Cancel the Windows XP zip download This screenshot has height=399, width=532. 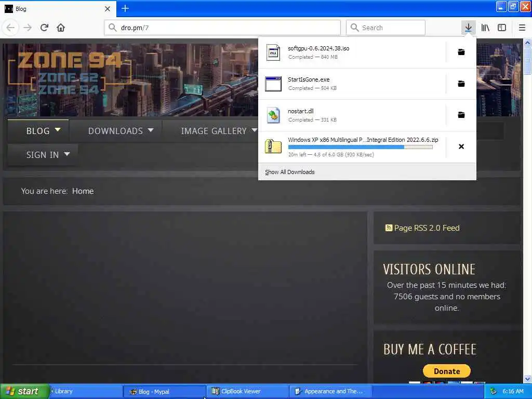(461, 147)
